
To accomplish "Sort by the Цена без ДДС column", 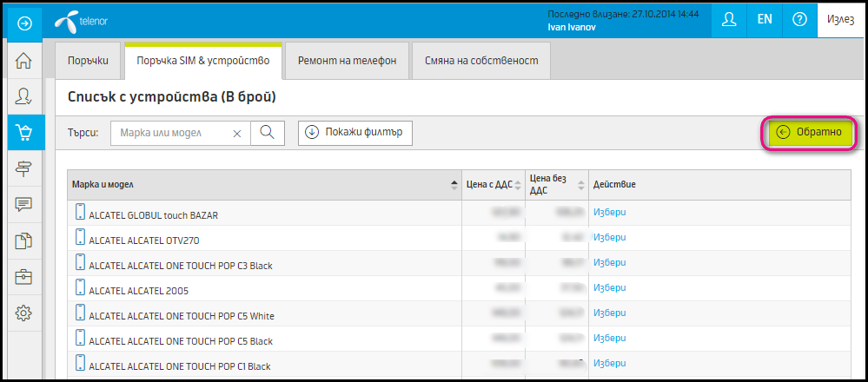I will coord(556,185).
